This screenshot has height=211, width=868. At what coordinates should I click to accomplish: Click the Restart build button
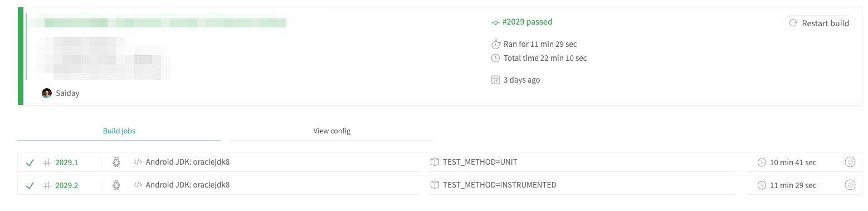point(820,23)
